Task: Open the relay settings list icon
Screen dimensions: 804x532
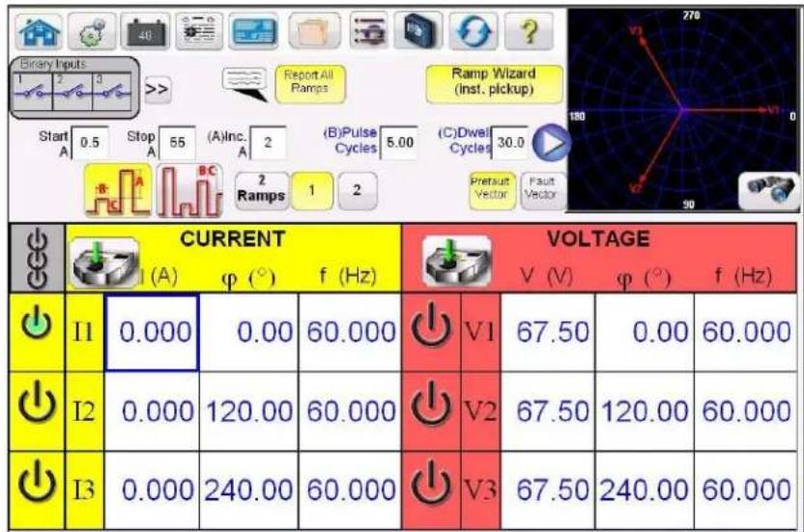Action: tap(199, 32)
